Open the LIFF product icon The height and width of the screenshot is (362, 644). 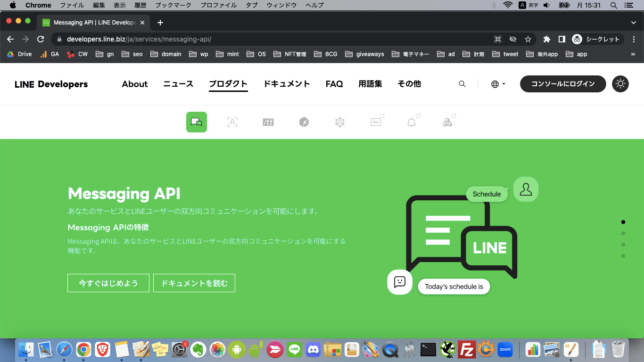click(268, 122)
